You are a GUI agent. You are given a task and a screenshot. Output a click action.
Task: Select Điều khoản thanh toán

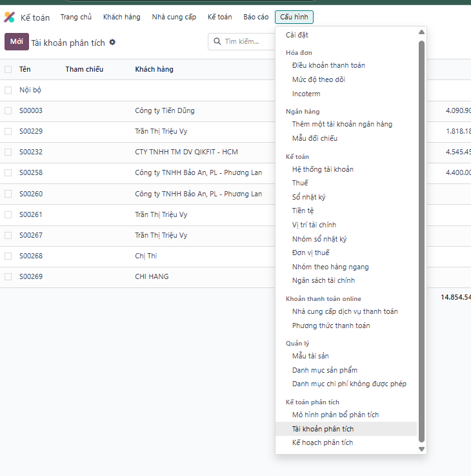(x=328, y=65)
